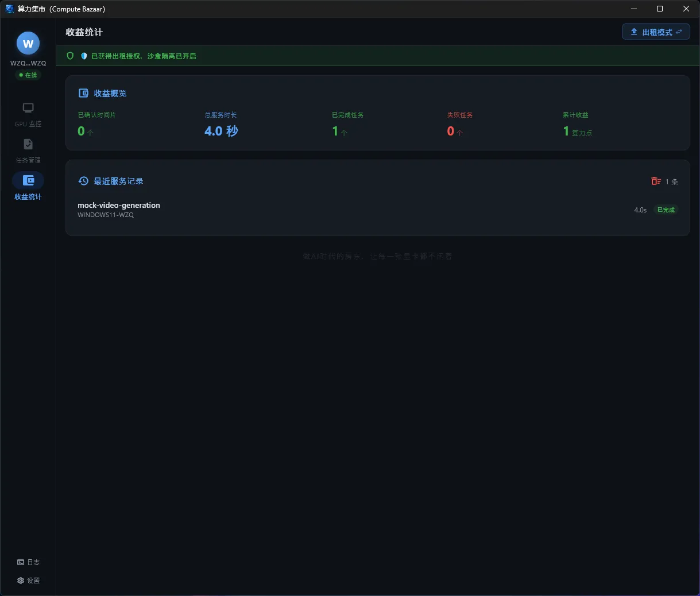Click the 最近服务记录 section heading

click(118, 181)
